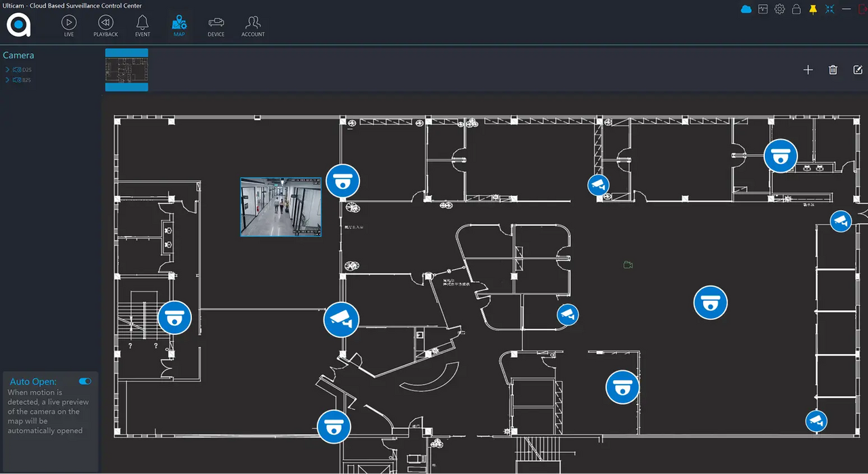This screenshot has height=474, width=868.
Task: Click the small green camera outline marker
Action: click(x=628, y=264)
